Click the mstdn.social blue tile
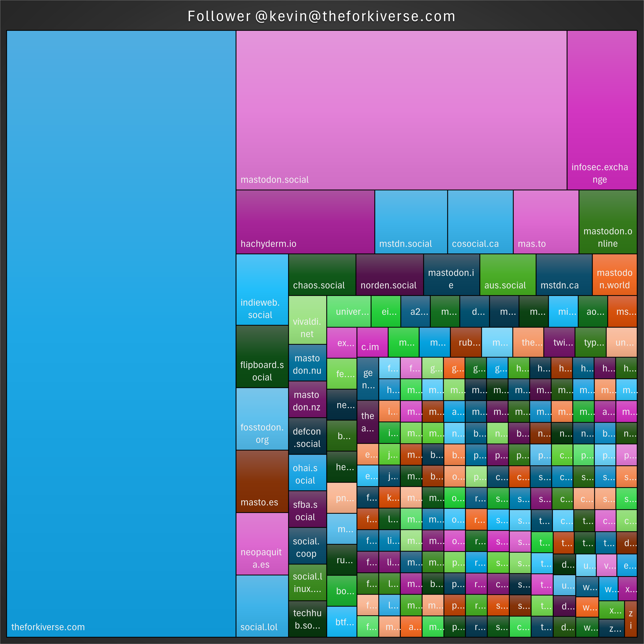Viewport: 644px width, 644px height. pos(411,222)
